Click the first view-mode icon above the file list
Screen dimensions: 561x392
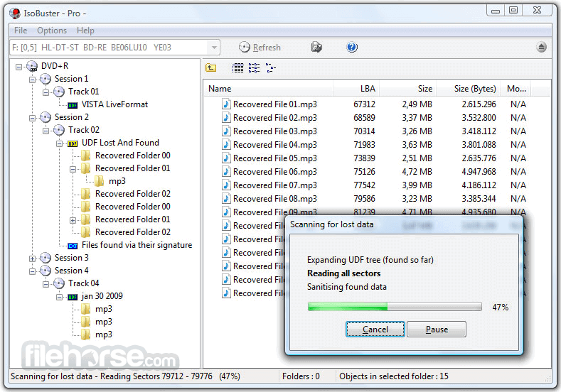tap(238, 68)
